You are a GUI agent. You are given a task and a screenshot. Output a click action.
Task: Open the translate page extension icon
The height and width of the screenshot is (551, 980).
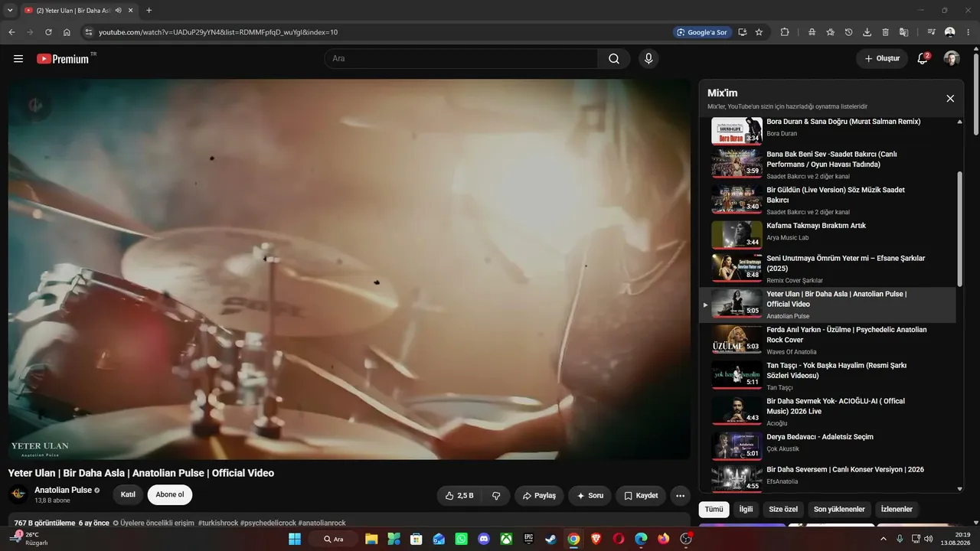(903, 32)
